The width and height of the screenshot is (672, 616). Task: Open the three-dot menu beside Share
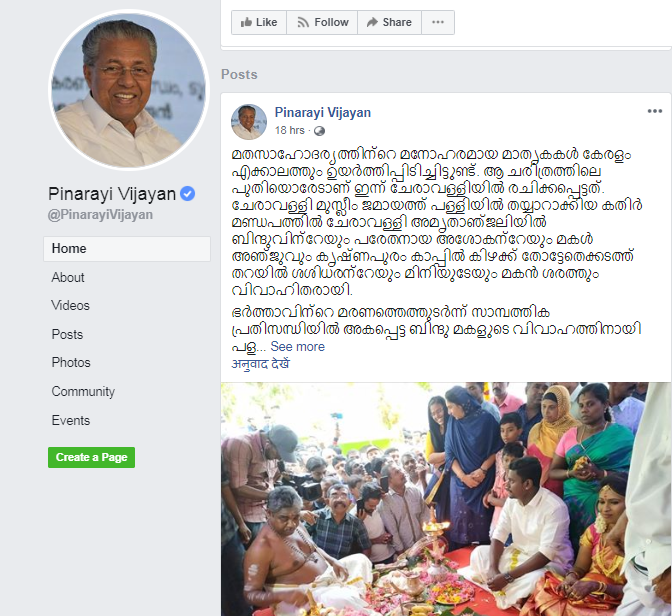(438, 22)
